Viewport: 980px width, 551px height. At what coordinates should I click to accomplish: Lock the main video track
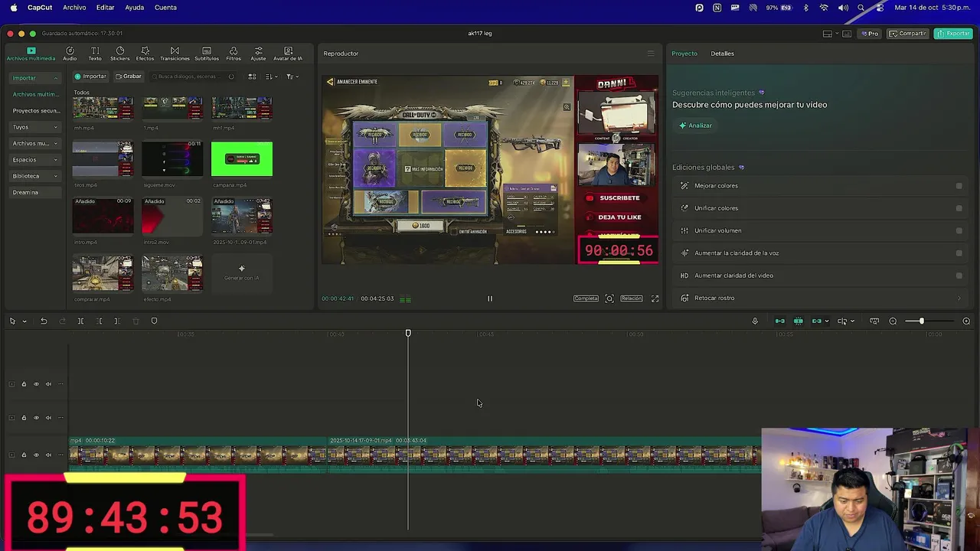pyautogui.click(x=24, y=455)
